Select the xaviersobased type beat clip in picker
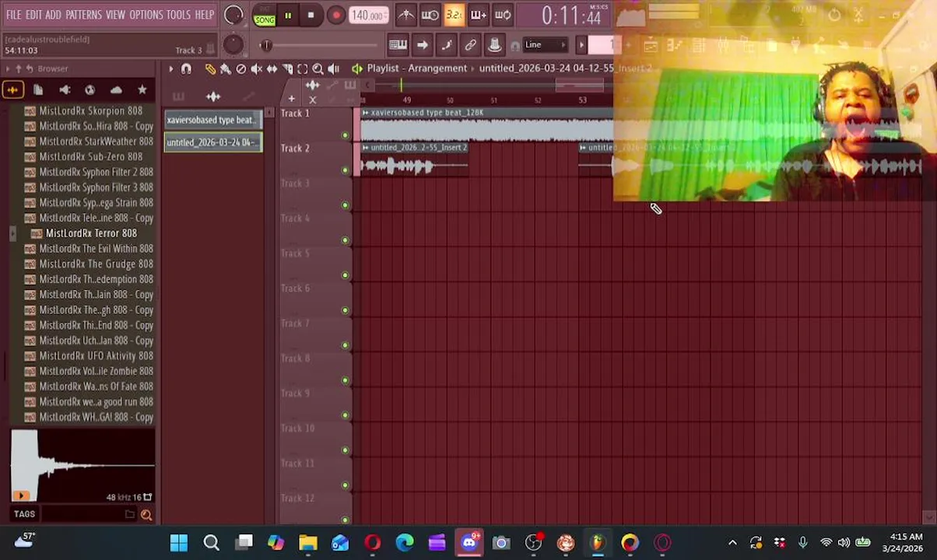This screenshot has width=937, height=560. coord(213,120)
